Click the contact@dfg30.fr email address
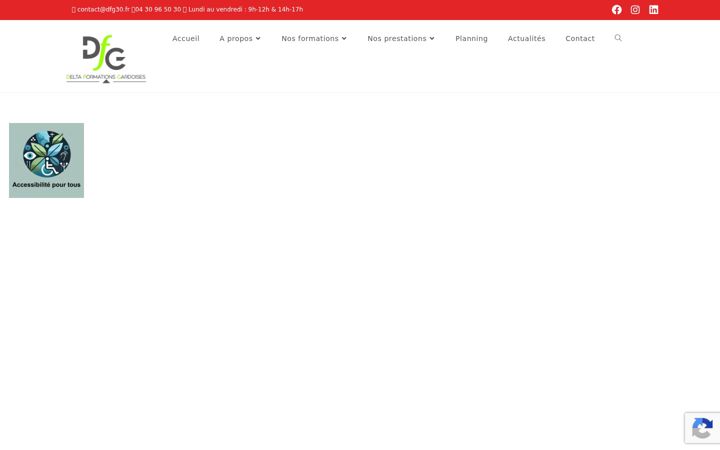 click(x=103, y=9)
